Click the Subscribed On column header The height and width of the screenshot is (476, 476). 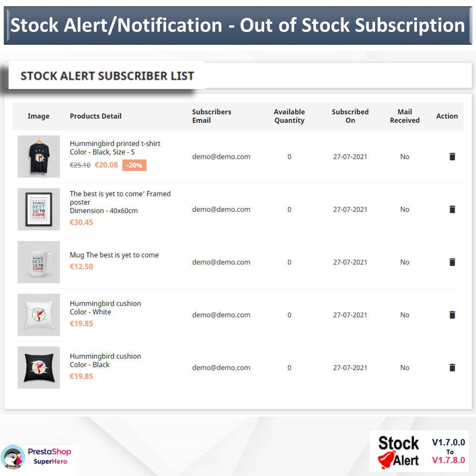[350, 116]
